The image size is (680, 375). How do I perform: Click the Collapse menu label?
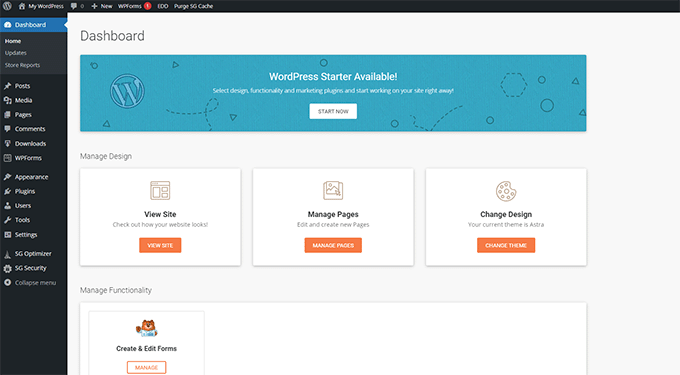(x=36, y=283)
